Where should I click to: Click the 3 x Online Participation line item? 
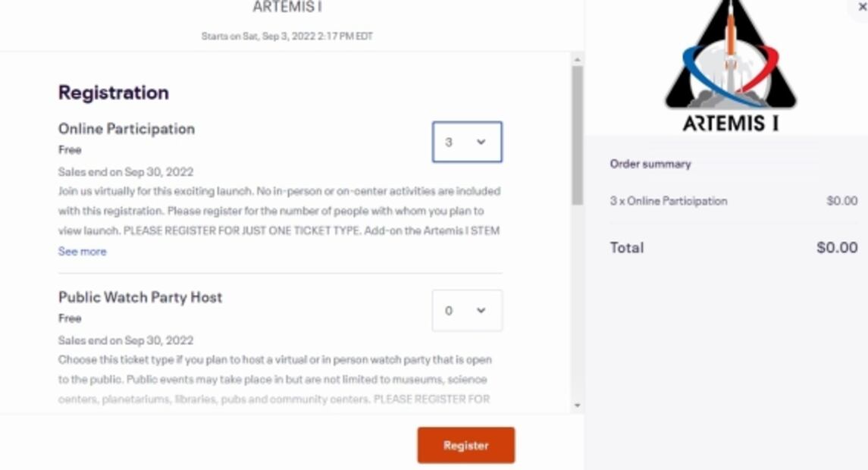pos(668,201)
